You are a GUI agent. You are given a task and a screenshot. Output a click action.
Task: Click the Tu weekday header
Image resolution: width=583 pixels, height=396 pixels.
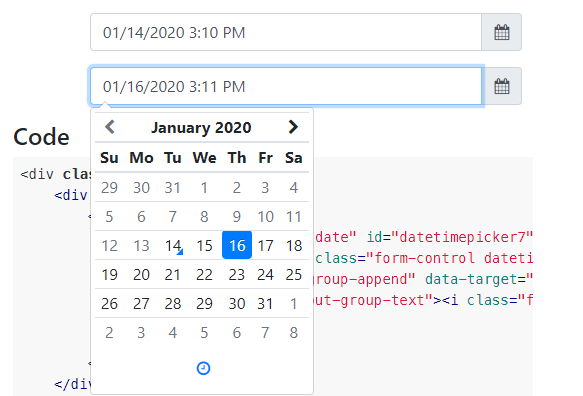173,158
